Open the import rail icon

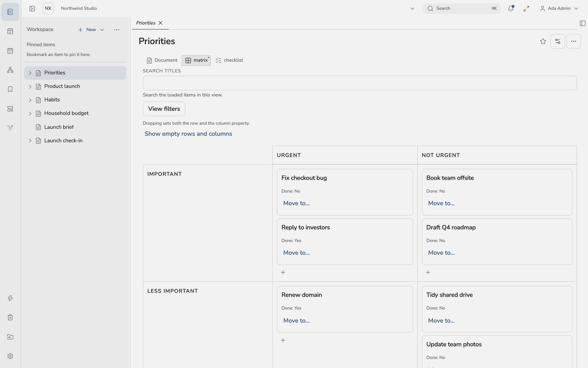click(10, 337)
